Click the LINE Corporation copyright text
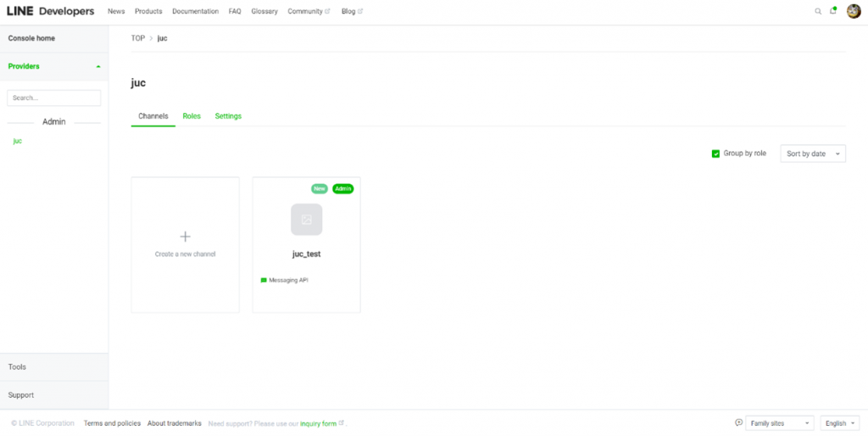 pyautogui.click(x=42, y=423)
